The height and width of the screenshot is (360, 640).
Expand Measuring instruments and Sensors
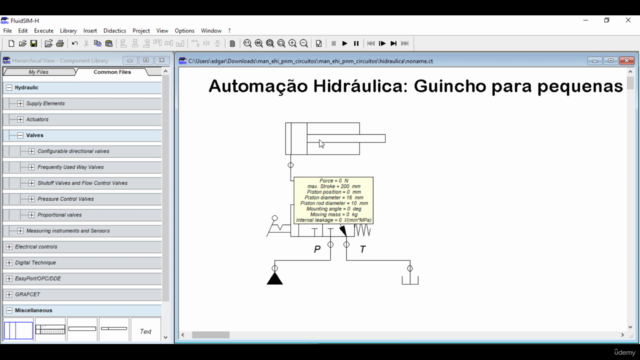click(x=20, y=231)
